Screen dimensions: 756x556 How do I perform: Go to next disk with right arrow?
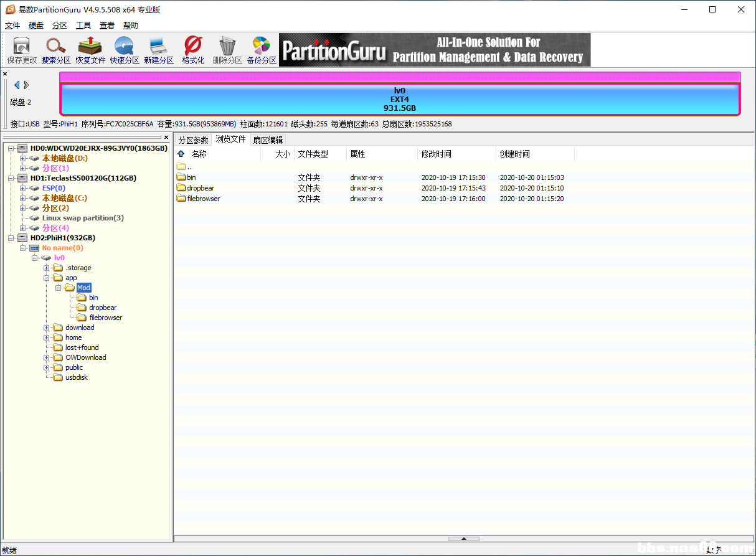[x=27, y=85]
